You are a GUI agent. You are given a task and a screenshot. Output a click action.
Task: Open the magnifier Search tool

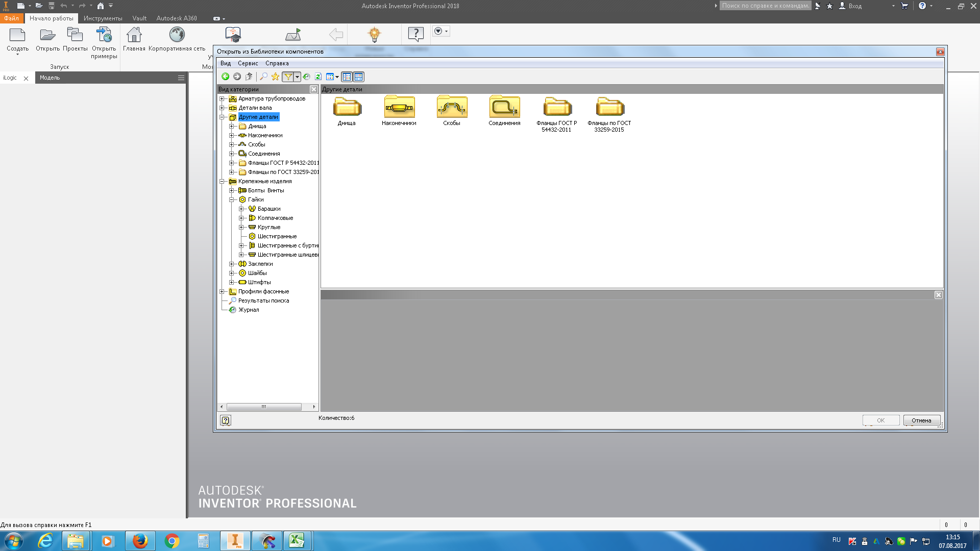pyautogui.click(x=263, y=77)
